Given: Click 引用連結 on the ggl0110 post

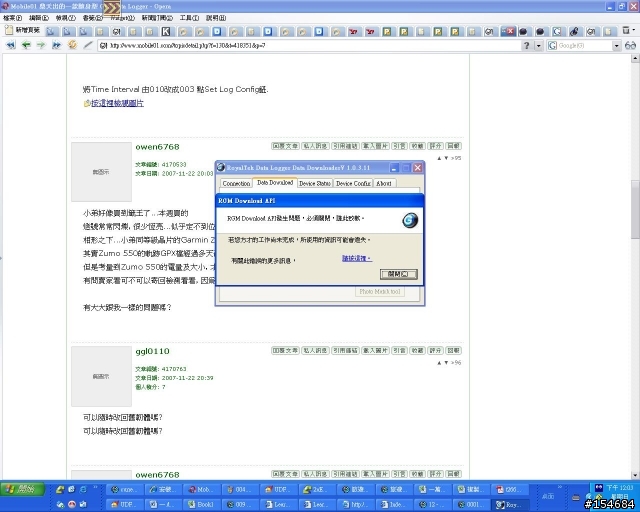Looking at the screenshot, I should (x=345, y=350).
